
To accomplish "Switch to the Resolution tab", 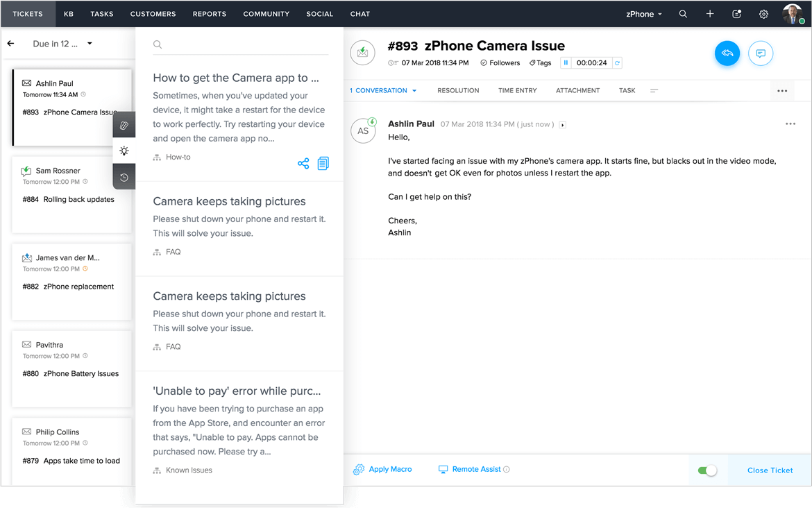I will pyautogui.click(x=458, y=91).
